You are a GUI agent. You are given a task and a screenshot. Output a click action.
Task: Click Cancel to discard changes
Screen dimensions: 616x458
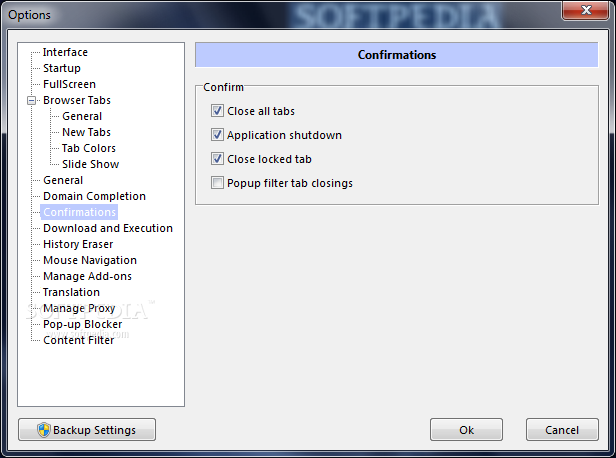coord(562,430)
